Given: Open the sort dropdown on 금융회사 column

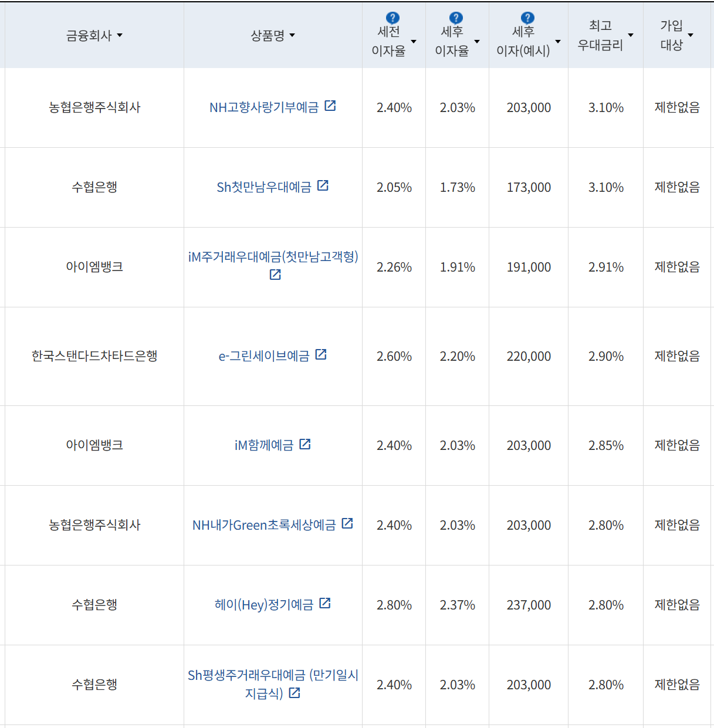Looking at the screenshot, I should pyautogui.click(x=120, y=35).
